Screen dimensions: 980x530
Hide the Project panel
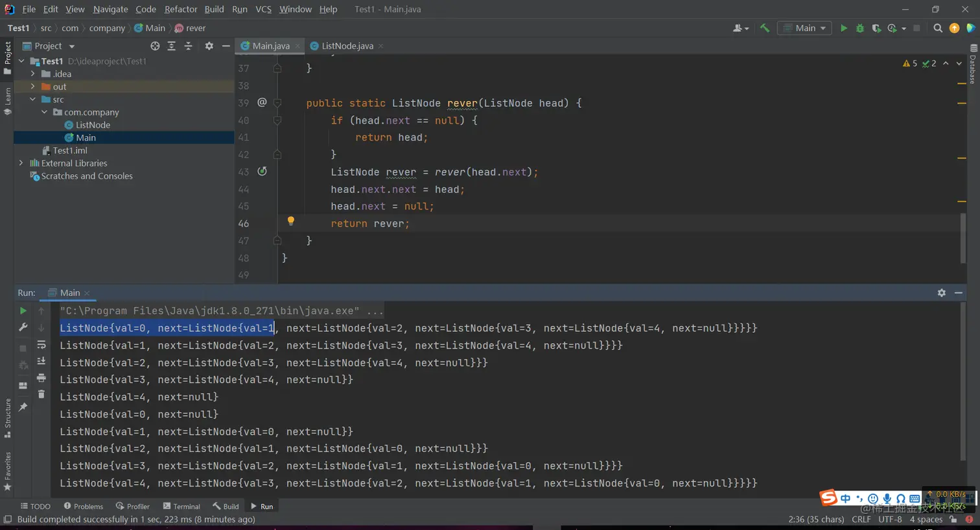pyautogui.click(x=226, y=46)
